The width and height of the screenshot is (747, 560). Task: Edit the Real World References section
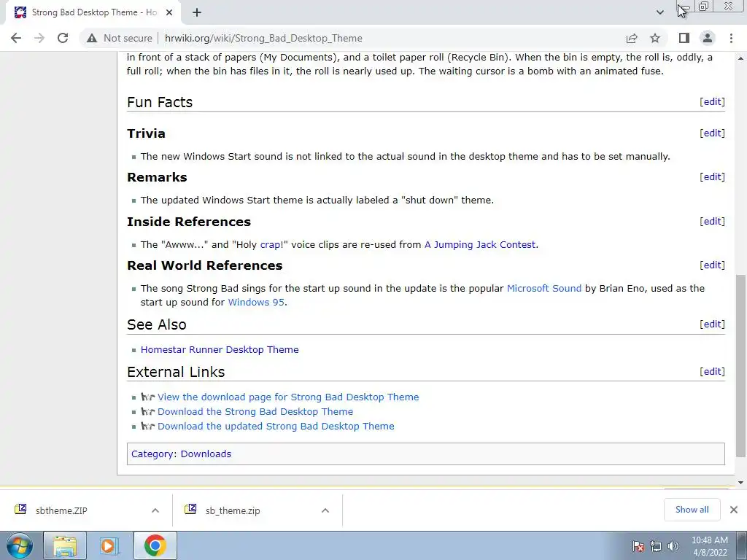click(x=712, y=265)
